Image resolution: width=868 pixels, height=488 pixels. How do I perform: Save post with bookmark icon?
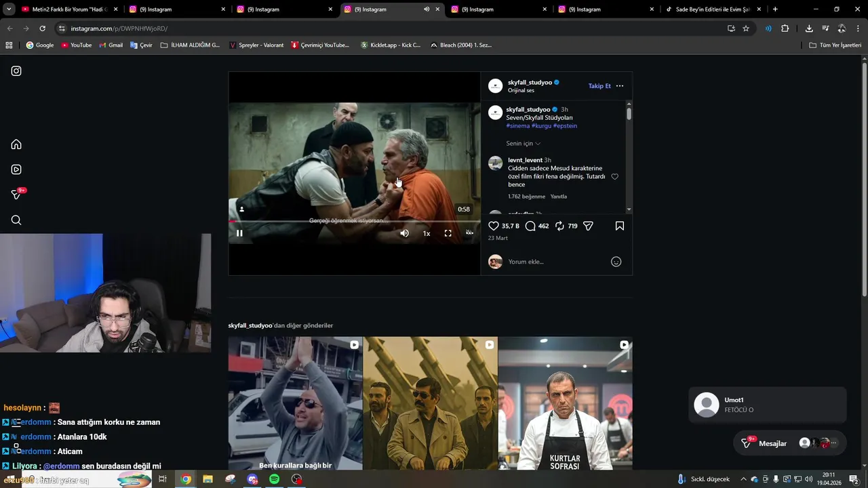(x=620, y=226)
